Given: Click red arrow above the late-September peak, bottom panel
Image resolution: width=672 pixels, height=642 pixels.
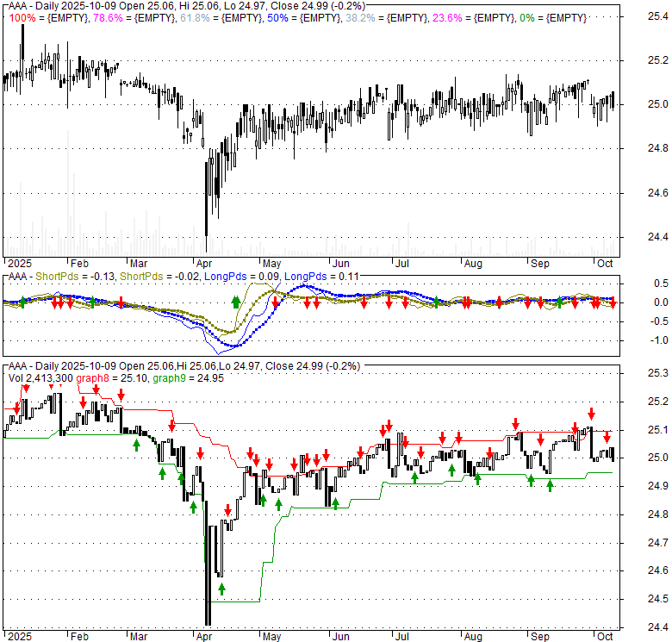Looking at the screenshot, I should pos(591,414).
